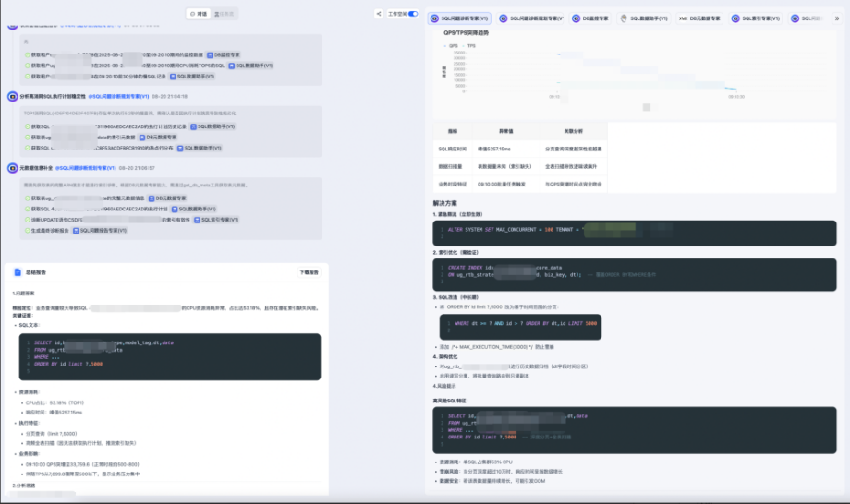This screenshot has height=504, width=850.
Task: Click the 下载报告 button
Action: 309,272
